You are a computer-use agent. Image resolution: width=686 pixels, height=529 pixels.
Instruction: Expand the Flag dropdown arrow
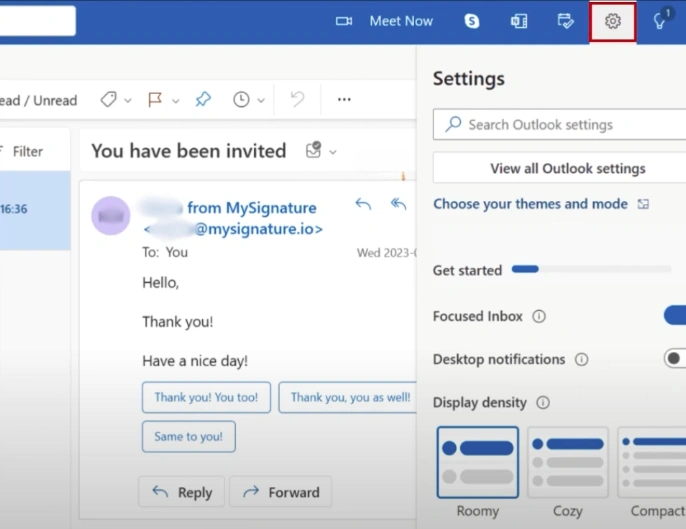[x=175, y=101]
